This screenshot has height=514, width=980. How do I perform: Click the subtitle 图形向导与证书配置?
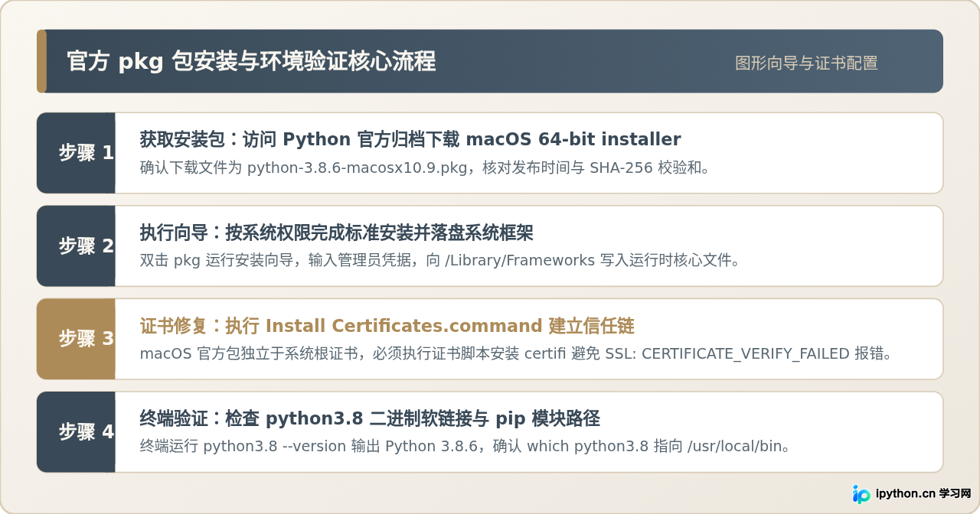806,63
